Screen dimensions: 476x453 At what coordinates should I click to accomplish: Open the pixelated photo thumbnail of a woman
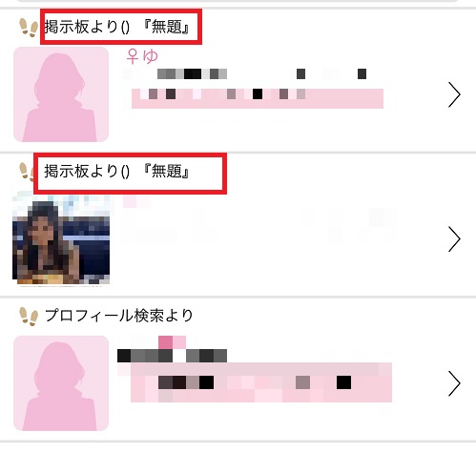click(x=61, y=239)
